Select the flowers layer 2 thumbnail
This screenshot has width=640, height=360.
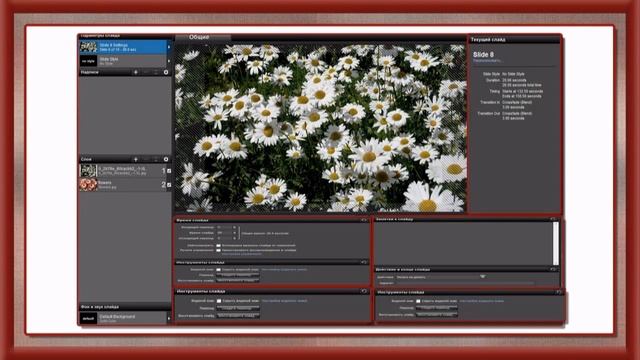pyautogui.click(x=88, y=185)
